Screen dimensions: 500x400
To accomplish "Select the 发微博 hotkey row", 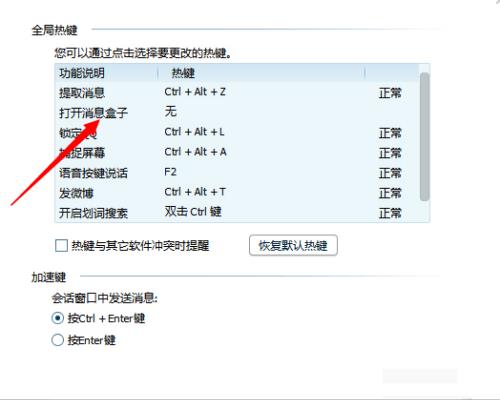I will click(237, 193).
